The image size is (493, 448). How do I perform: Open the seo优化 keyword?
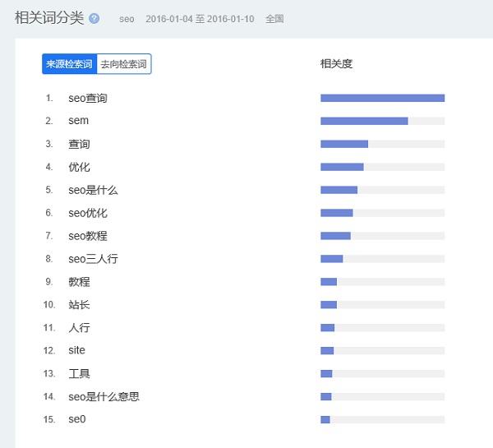pyautogui.click(x=88, y=213)
